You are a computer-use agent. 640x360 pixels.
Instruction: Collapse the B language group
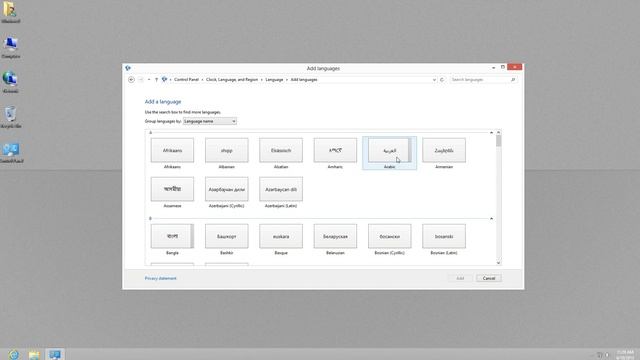491,219
